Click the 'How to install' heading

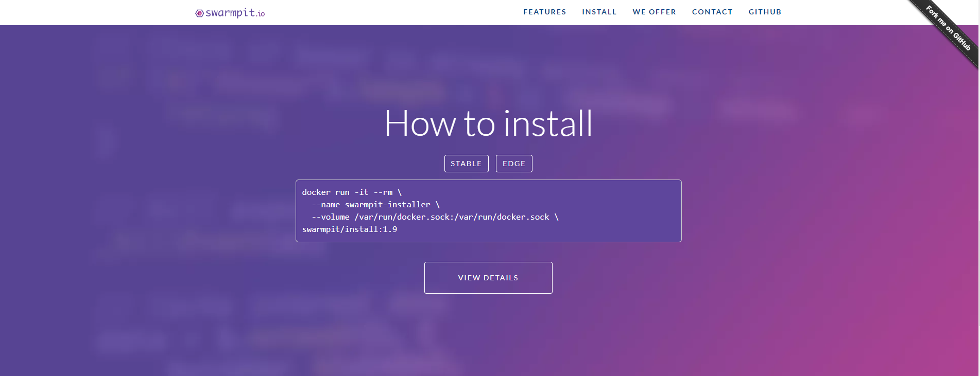(x=489, y=123)
